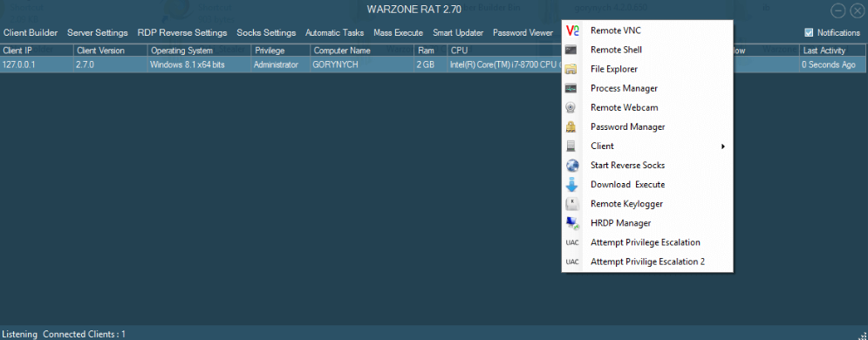Open the Automatic Tasks menu
Image resolution: width=868 pixels, height=340 pixels.
coord(334,32)
